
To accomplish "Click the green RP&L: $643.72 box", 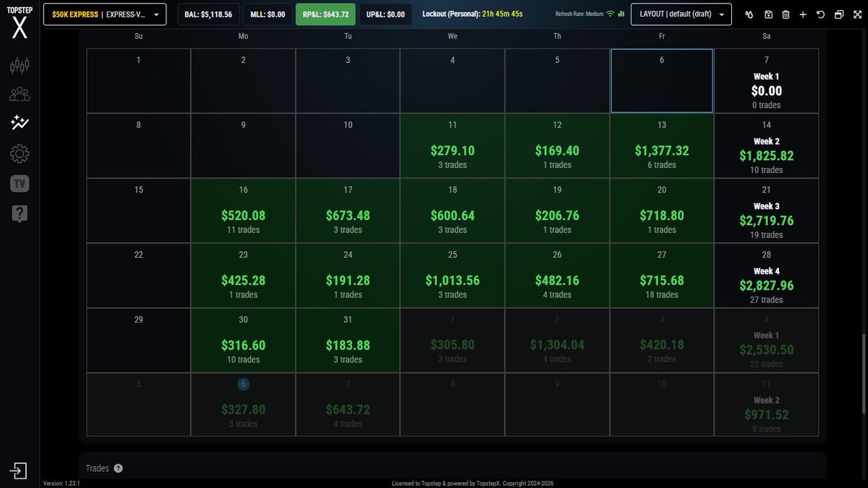I will (x=325, y=14).
